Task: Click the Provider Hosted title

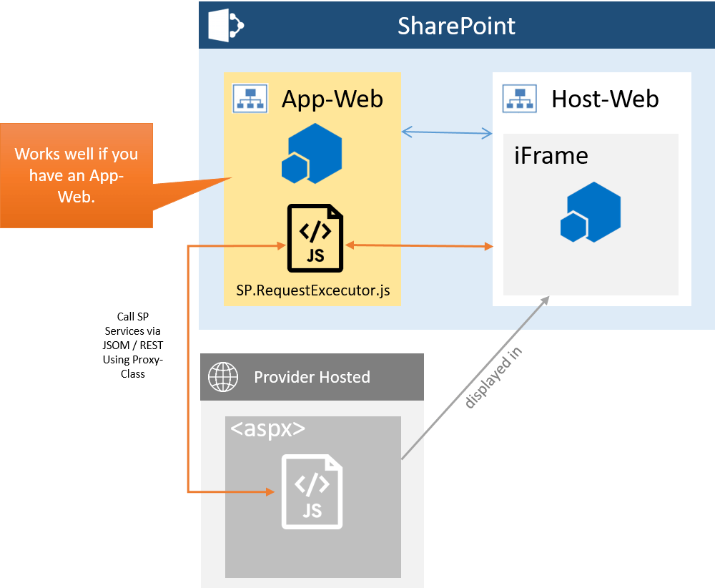Action: pos(312,377)
